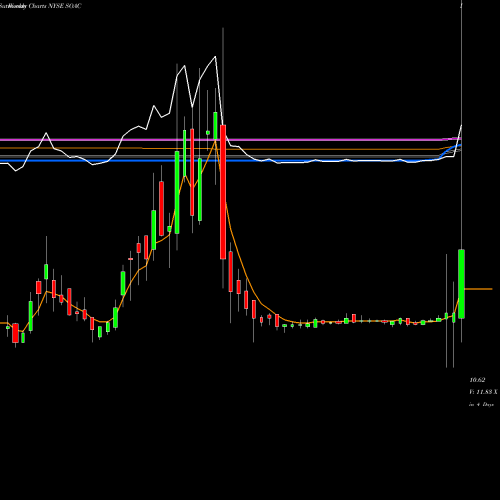This screenshot has width=500, height=500.
Task: Click the short orange price marker line at right
Action: click(x=478, y=289)
